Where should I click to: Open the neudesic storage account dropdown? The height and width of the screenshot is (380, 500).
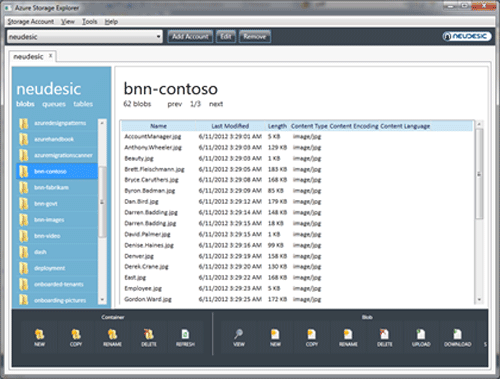point(85,36)
